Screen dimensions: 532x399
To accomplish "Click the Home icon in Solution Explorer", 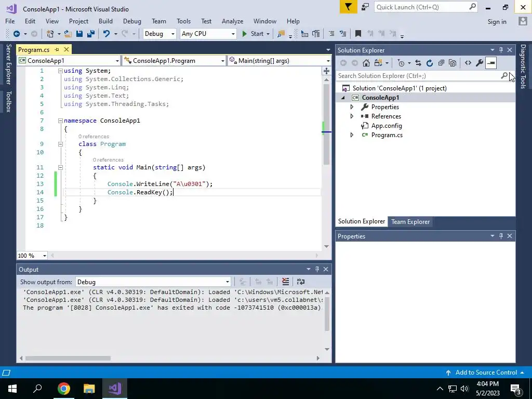I will tap(366, 63).
